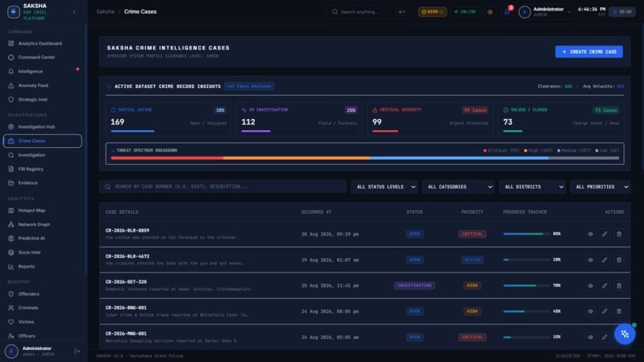This screenshot has height=362, width=644.
Task: Open All Priorities dropdown
Action: [600, 186]
